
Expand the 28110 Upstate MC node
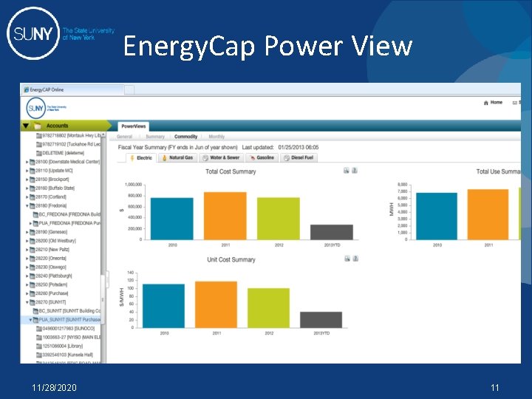(x=27, y=171)
